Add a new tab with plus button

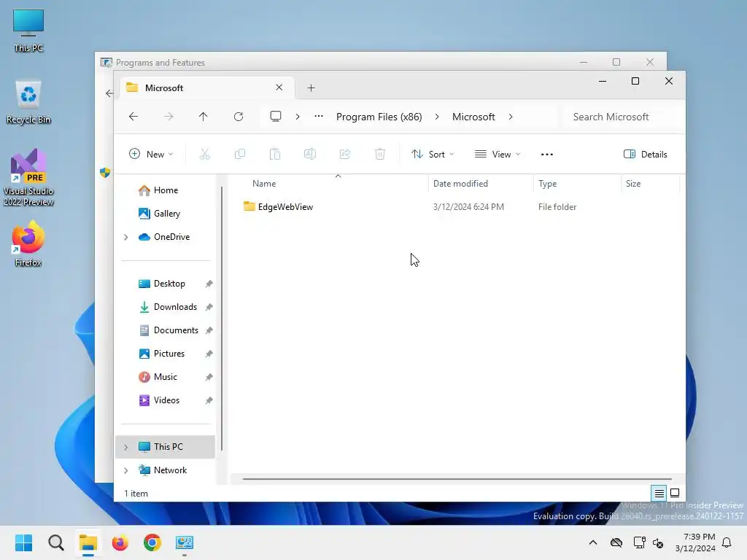pyautogui.click(x=311, y=88)
